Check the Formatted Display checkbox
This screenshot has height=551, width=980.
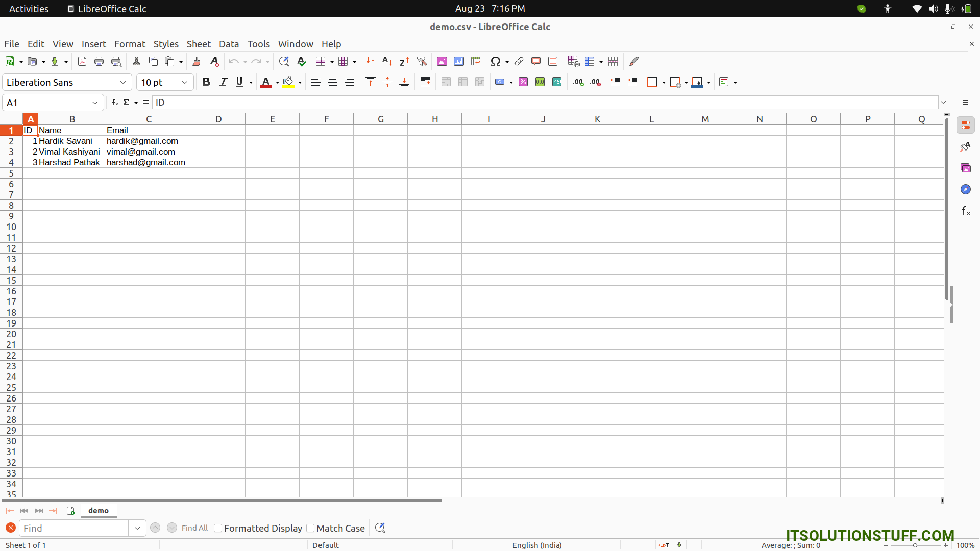coord(218,528)
